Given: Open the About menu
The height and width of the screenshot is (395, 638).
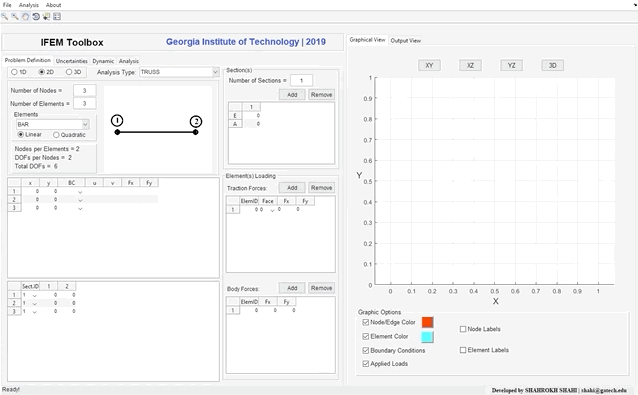Looking at the screenshot, I should point(53,5).
